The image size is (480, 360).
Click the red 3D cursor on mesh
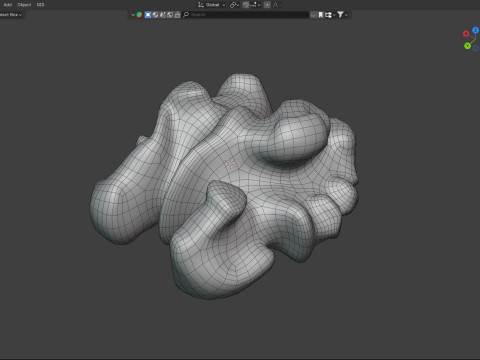(x=230, y=164)
